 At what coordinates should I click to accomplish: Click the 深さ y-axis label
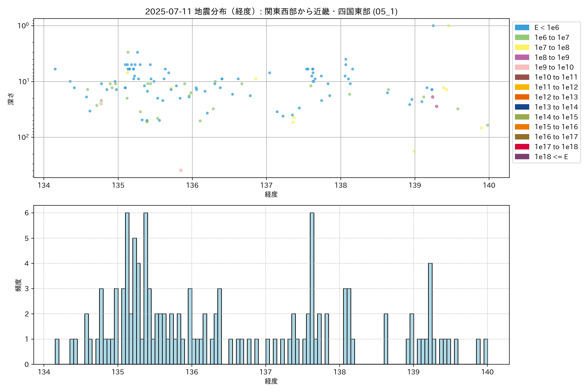(11, 99)
